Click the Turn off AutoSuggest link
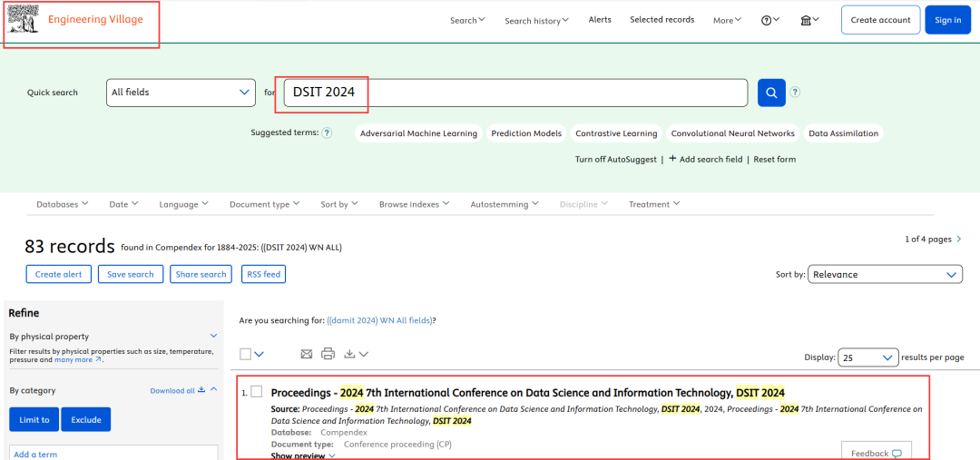 coord(617,159)
